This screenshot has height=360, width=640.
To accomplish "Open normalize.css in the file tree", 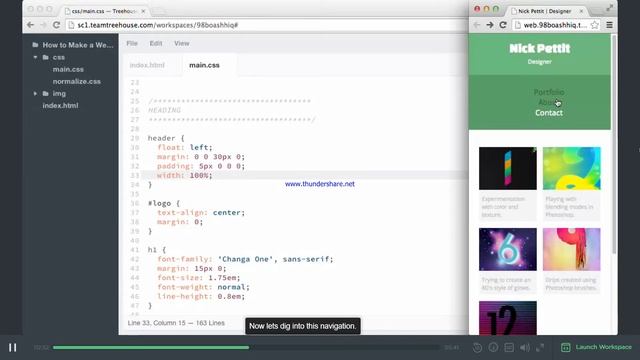I will tap(76, 81).
